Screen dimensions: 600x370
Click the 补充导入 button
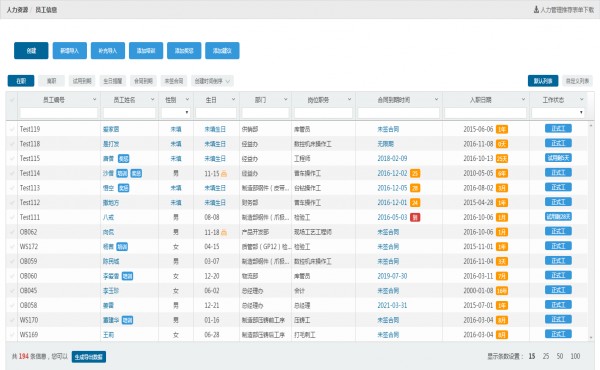[108, 51]
